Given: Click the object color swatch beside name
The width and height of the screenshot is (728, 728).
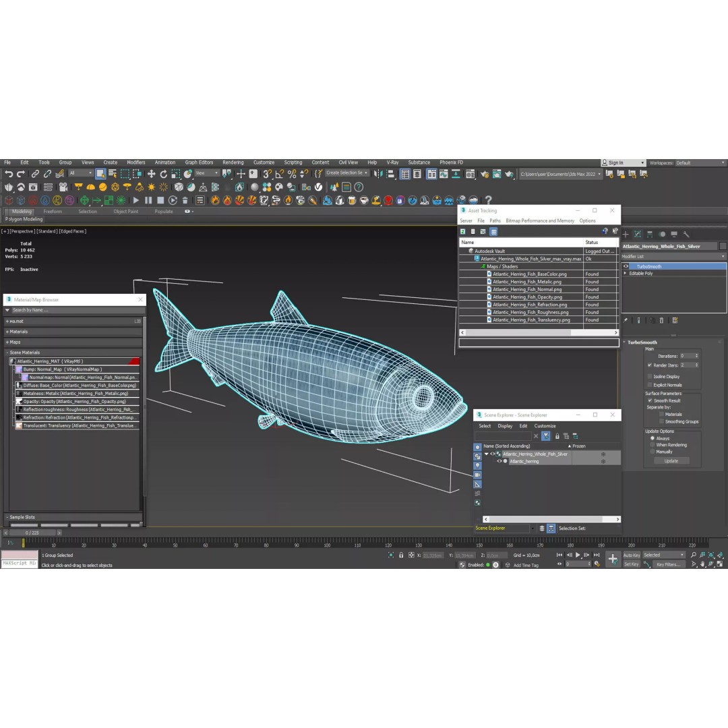Looking at the screenshot, I should [x=723, y=246].
